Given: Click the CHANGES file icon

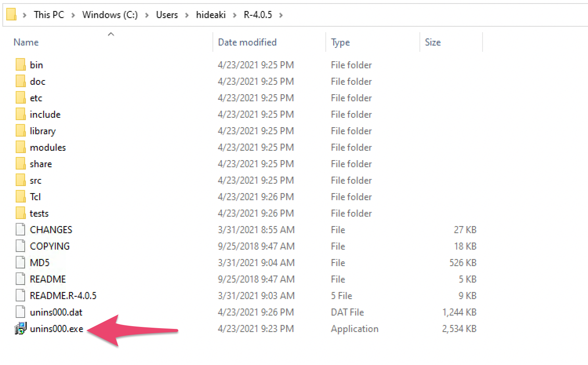Looking at the screenshot, I should click(20, 230).
